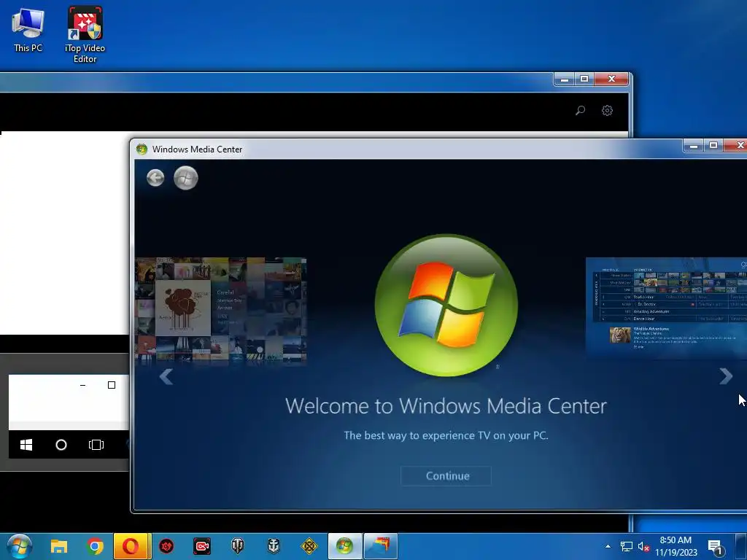
Task: Click 'The best way to experience TV' text
Action: pos(446,435)
